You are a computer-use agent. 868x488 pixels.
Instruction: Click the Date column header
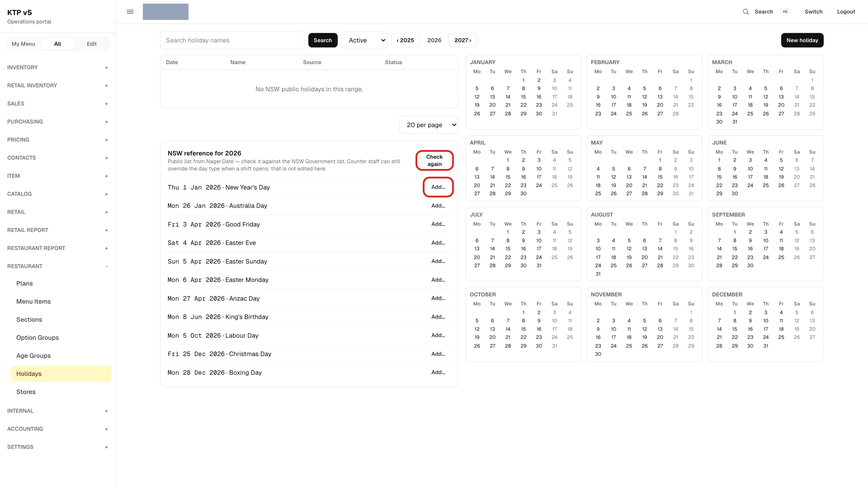coord(172,62)
